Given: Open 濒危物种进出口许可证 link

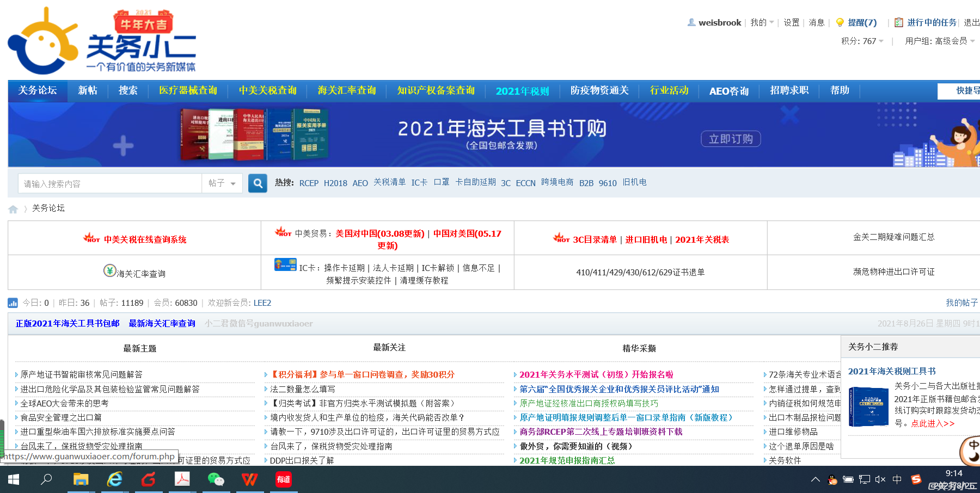Looking at the screenshot, I should [x=893, y=272].
